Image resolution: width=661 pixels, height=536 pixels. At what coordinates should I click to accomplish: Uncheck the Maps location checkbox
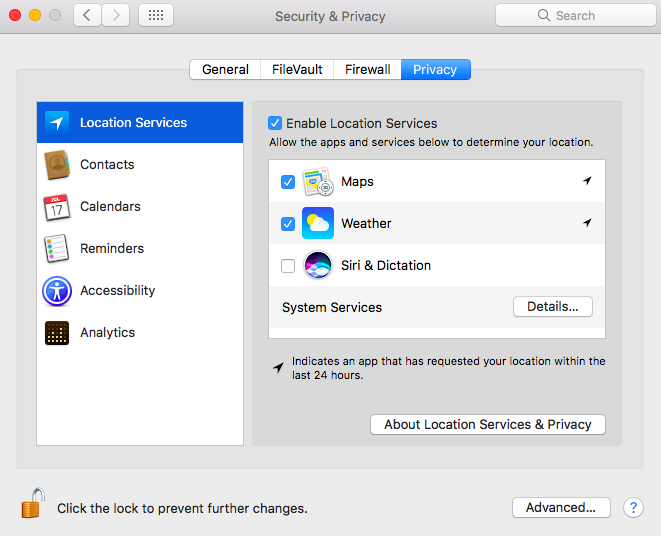point(288,182)
